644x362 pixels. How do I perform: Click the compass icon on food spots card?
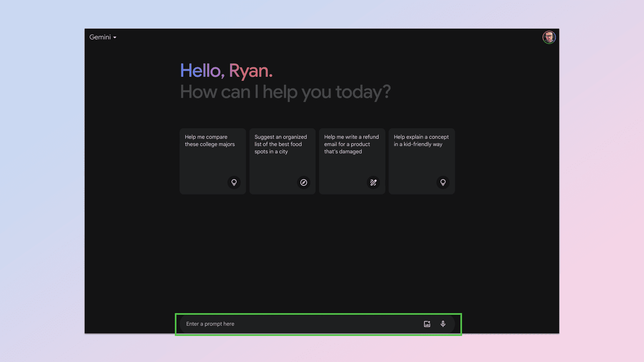coord(304,182)
